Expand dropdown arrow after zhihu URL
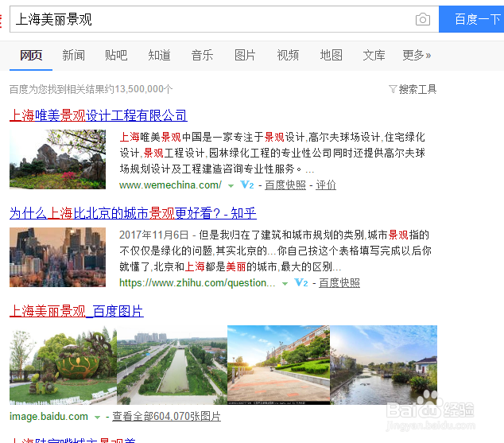This screenshot has width=504, height=443. coord(285,284)
